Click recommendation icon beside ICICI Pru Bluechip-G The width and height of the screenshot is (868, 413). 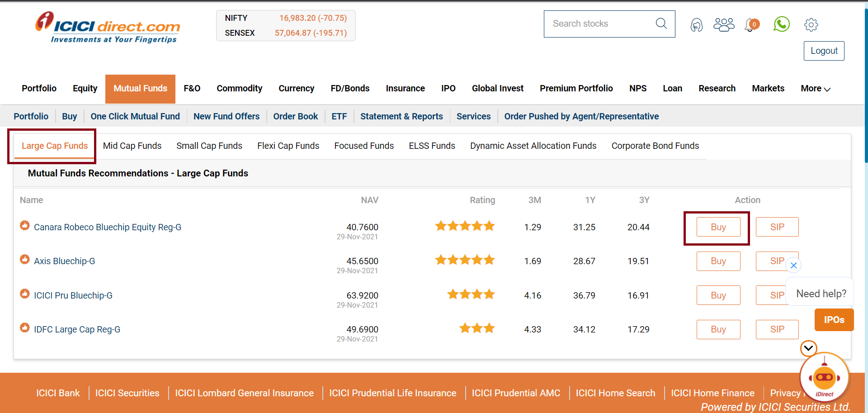(x=25, y=294)
